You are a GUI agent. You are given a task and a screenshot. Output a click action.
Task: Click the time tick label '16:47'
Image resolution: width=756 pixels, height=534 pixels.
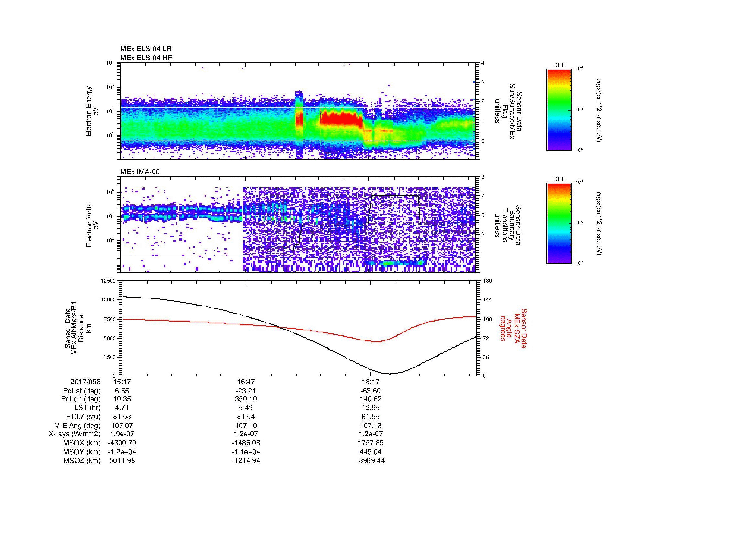(x=246, y=382)
